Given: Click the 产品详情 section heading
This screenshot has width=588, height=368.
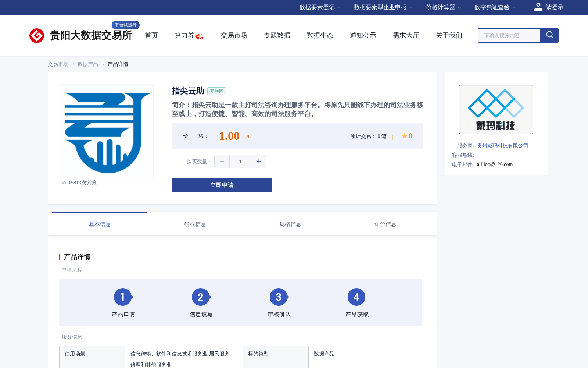Looking at the screenshot, I should click(x=77, y=257).
